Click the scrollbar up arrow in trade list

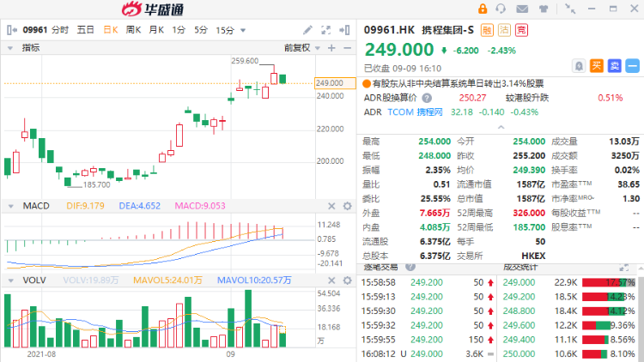pos(641,268)
